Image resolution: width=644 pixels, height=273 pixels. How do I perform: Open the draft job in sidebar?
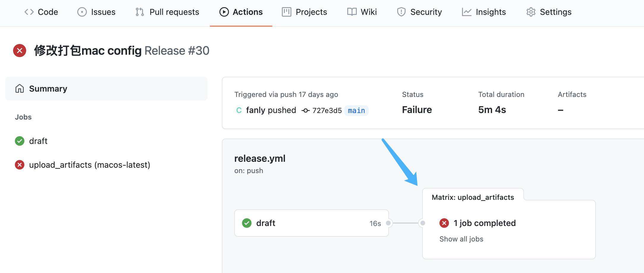click(x=38, y=141)
